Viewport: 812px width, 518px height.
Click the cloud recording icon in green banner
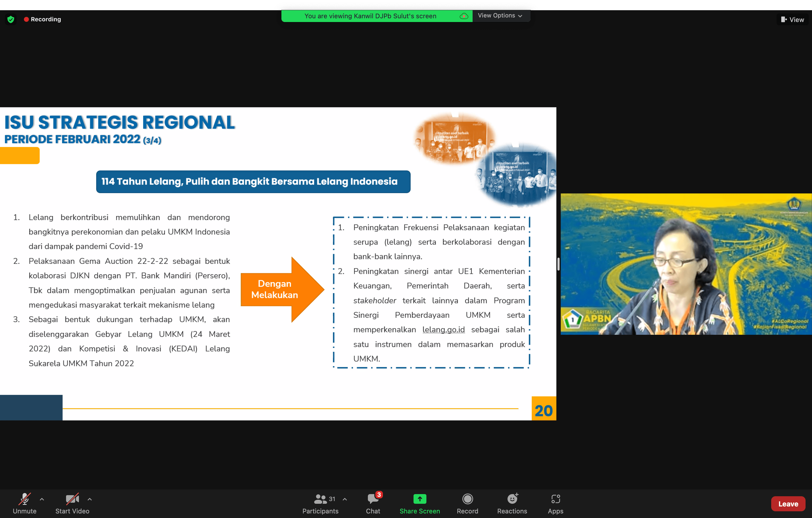(464, 16)
